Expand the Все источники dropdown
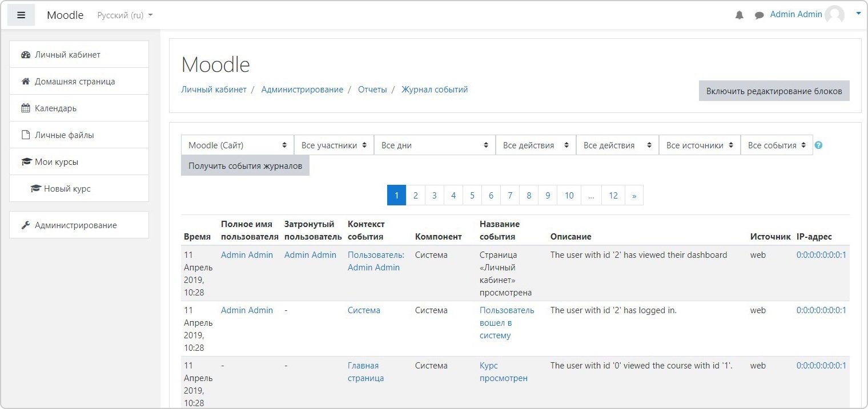Screen dimensions: 868x409 [700, 145]
